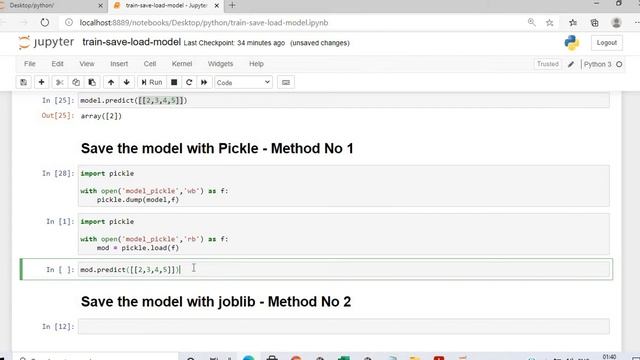Click heading Save the model with Pickle
This screenshot has width=640, height=360.
pos(217,148)
